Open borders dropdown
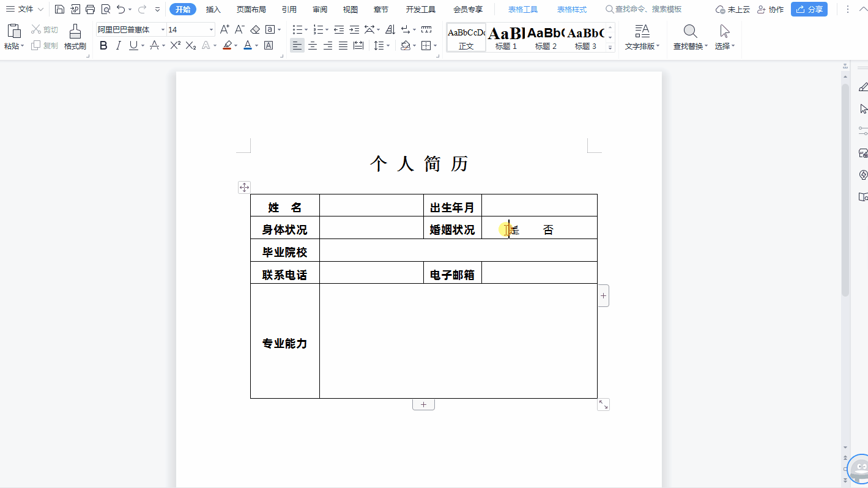868x488 pixels. click(436, 45)
